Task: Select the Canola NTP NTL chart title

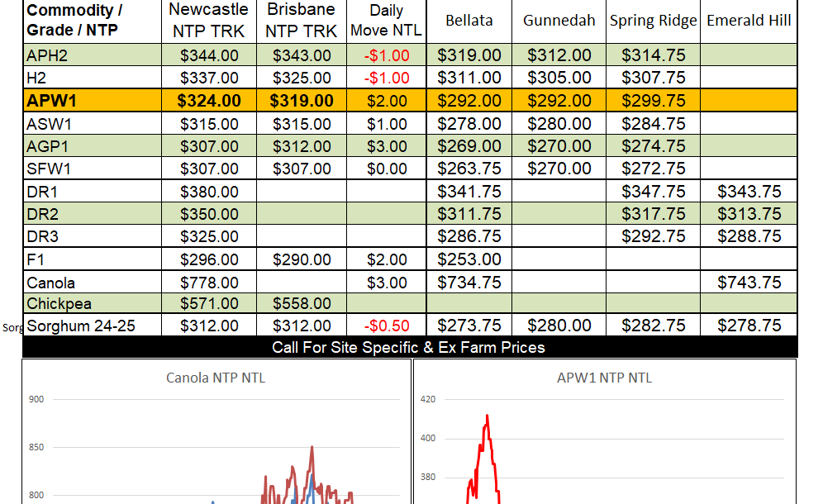Action: tap(216, 378)
